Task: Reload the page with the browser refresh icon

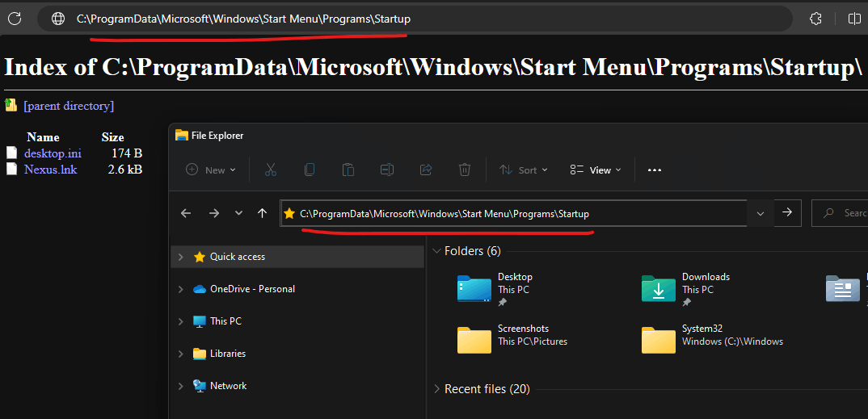Action: point(15,19)
